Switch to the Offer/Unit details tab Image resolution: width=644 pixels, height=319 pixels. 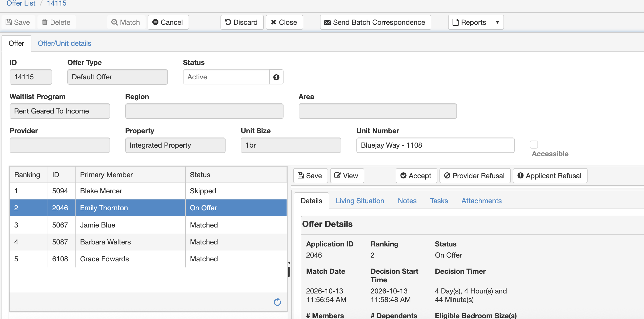[x=65, y=43]
